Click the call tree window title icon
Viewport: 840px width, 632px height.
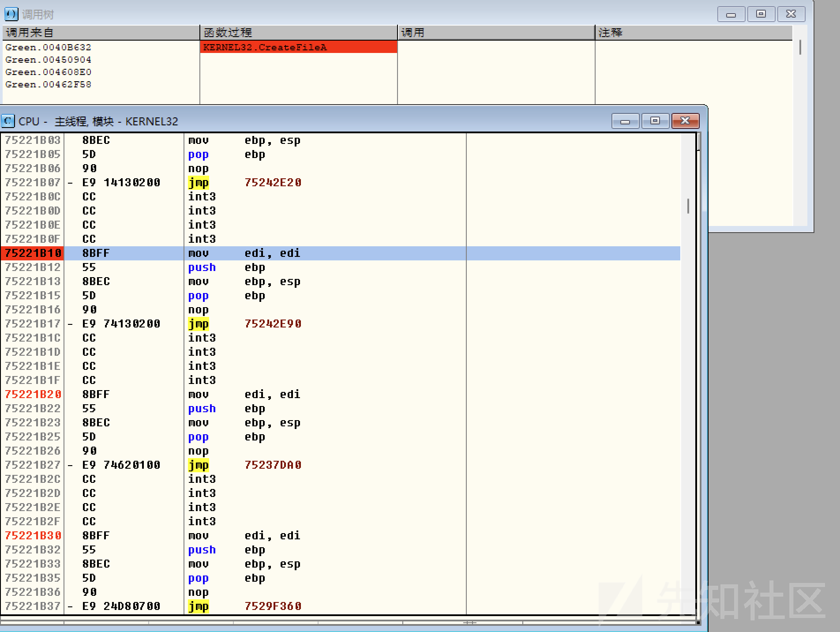pyautogui.click(x=11, y=14)
